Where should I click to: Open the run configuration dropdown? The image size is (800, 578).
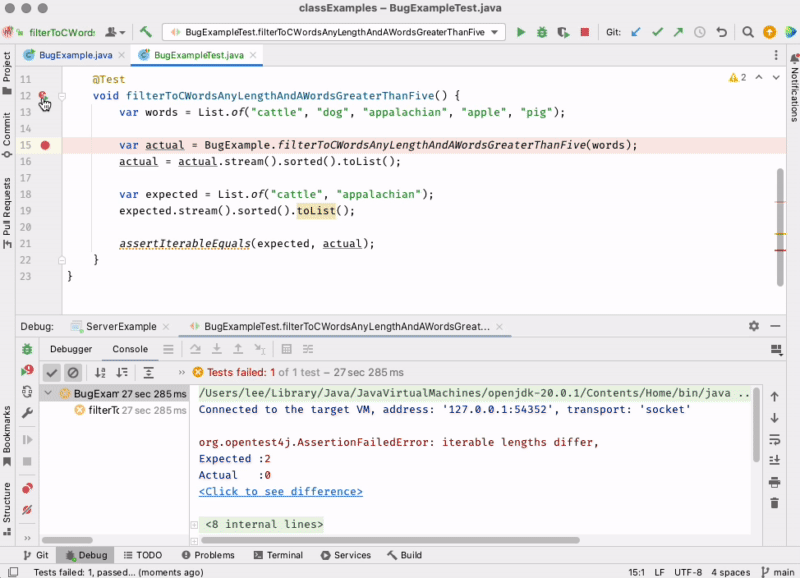tap(333, 32)
